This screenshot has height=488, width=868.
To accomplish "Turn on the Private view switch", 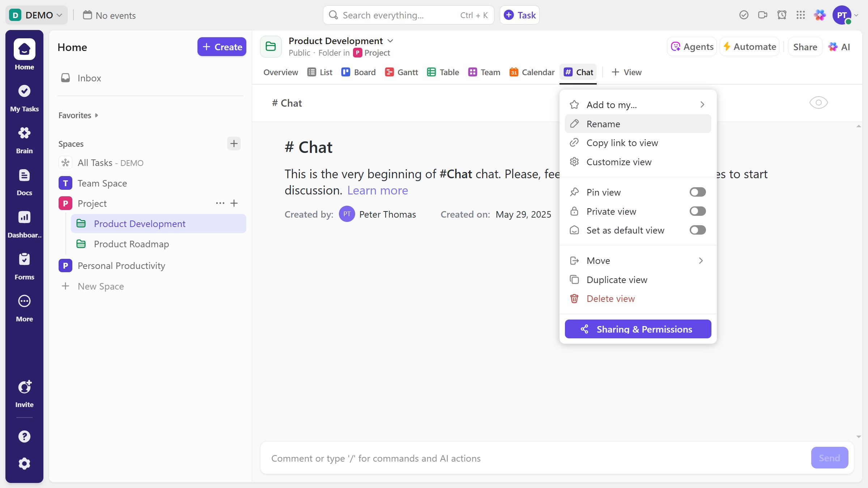I will [x=697, y=211].
